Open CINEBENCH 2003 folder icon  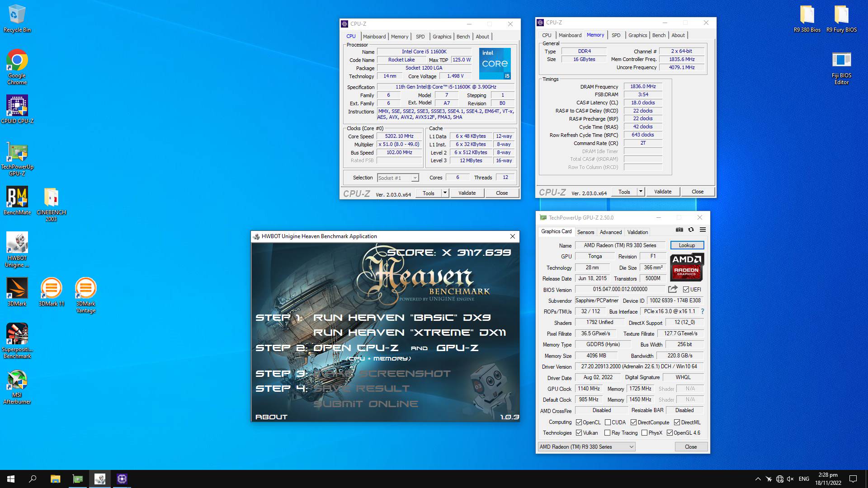(x=51, y=204)
